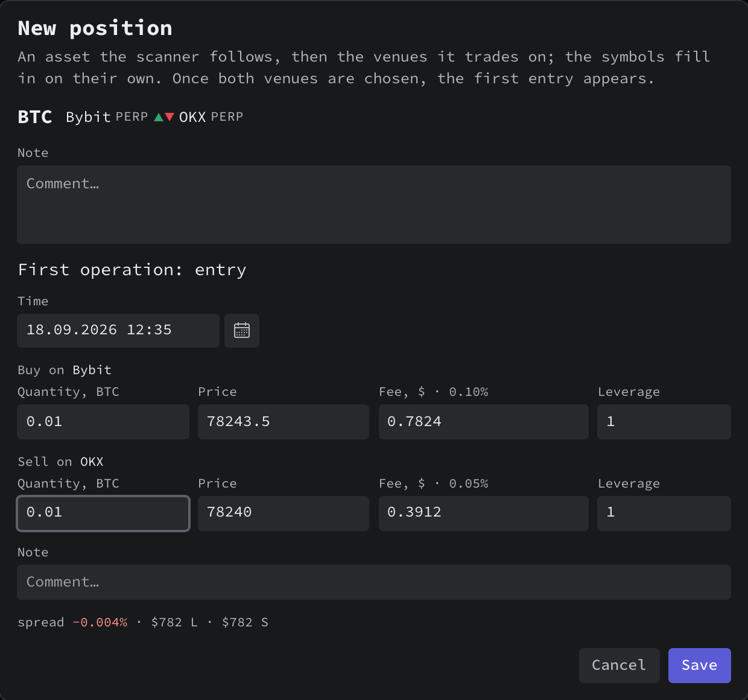Click the "$782 S" short size text

coord(245,623)
